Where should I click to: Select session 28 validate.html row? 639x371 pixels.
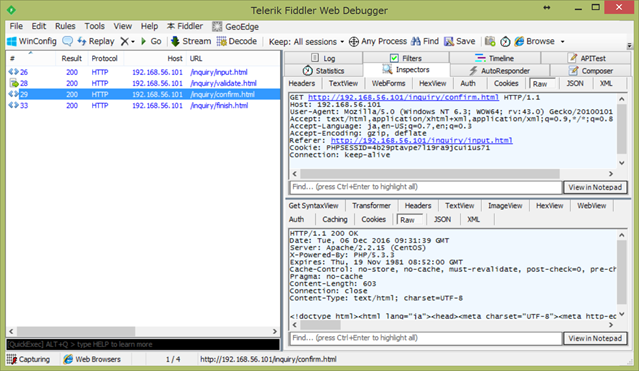coord(143,83)
